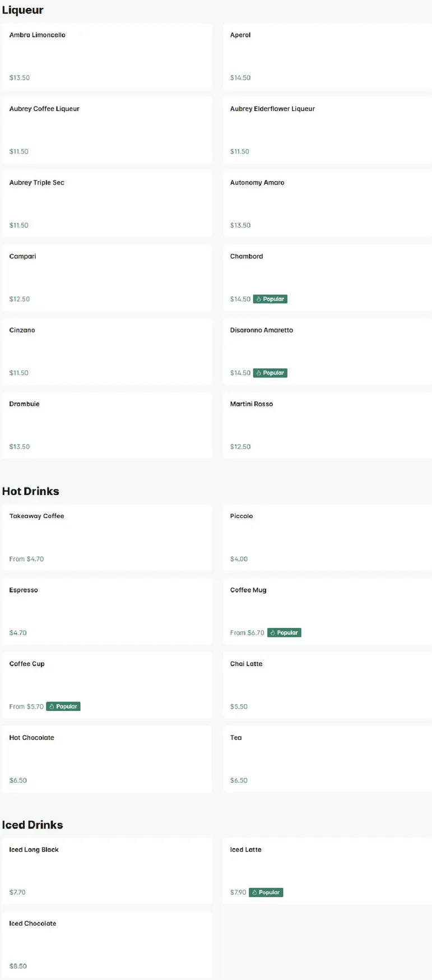Click the $7.70 price under Iced Long Black

pyautogui.click(x=17, y=892)
